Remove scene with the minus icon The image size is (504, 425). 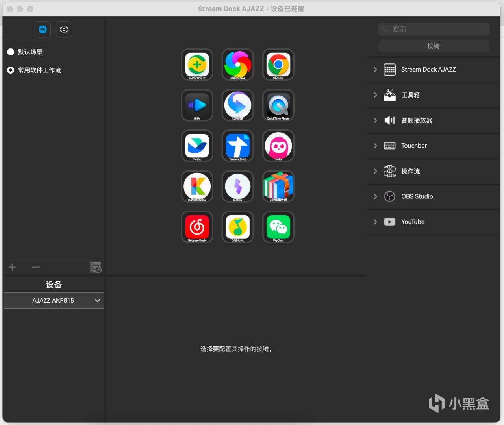pyautogui.click(x=35, y=267)
